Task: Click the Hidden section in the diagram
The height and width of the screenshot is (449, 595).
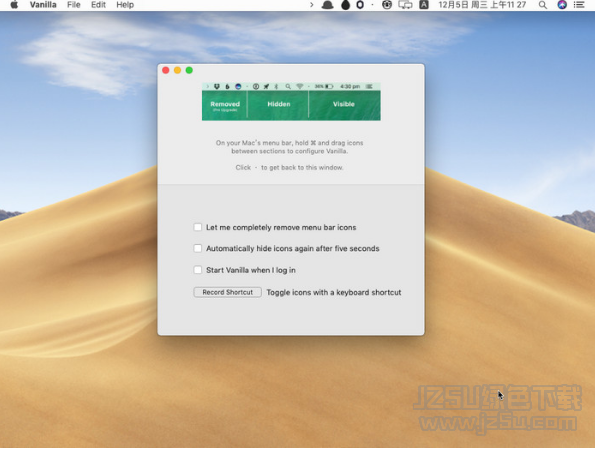Action: click(x=278, y=106)
